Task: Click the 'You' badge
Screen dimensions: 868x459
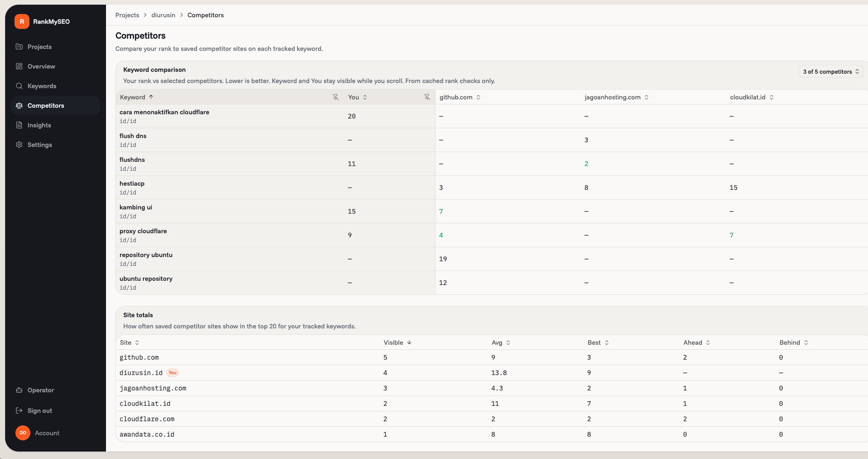Action: pos(173,373)
